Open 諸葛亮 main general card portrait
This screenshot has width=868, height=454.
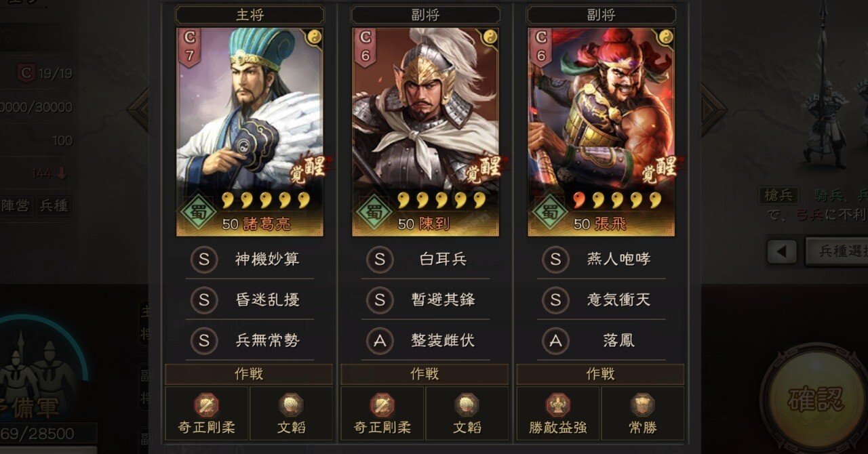(x=250, y=131)
